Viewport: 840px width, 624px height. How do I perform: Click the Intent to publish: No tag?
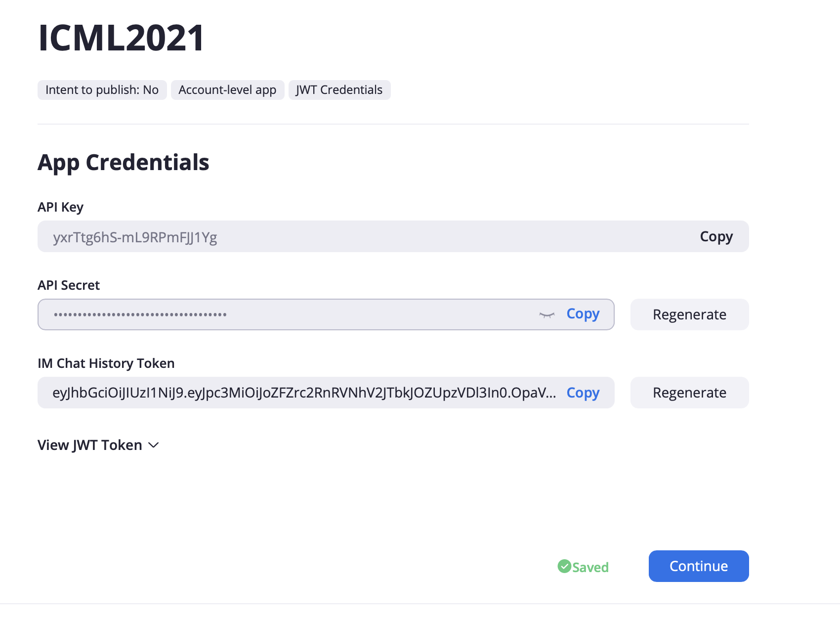102,90
